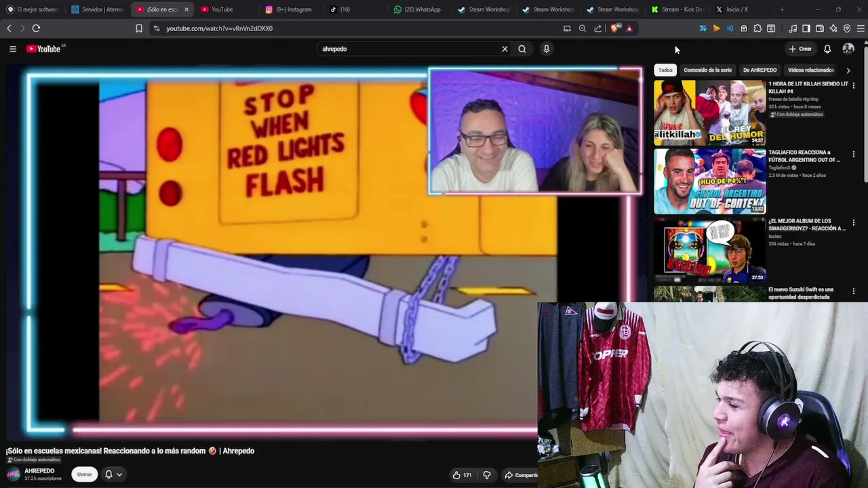Screen dimensions: 868x488
Task: Dislike the video
Action: pos(486,475)
